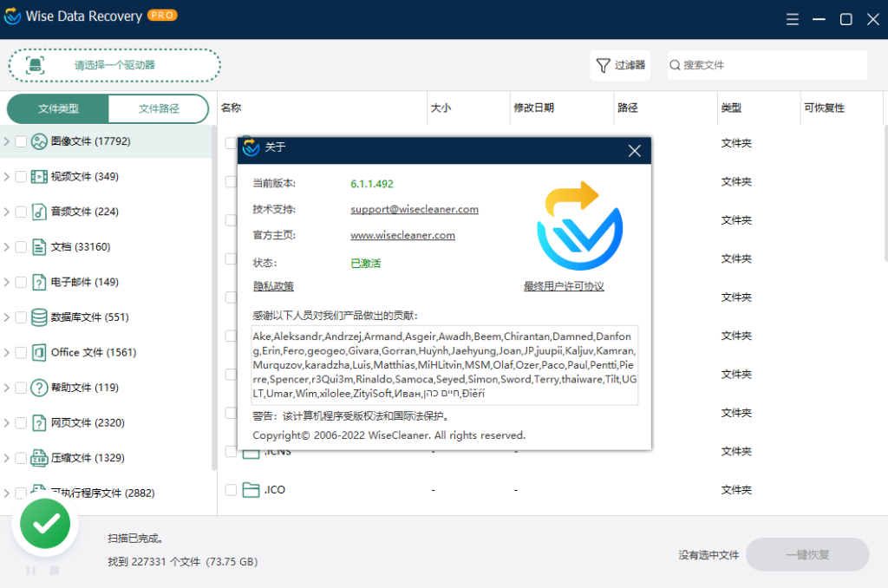Click the 电子邮件 file icon
Image resolution: width=888 pixels, height=588 pixels.
[39, 282]
